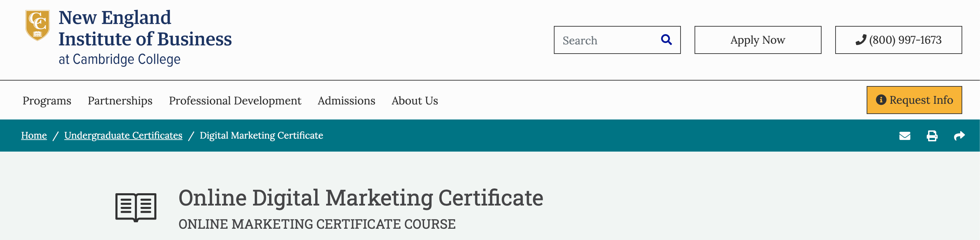Click the Request Info button

pos(914,100)
